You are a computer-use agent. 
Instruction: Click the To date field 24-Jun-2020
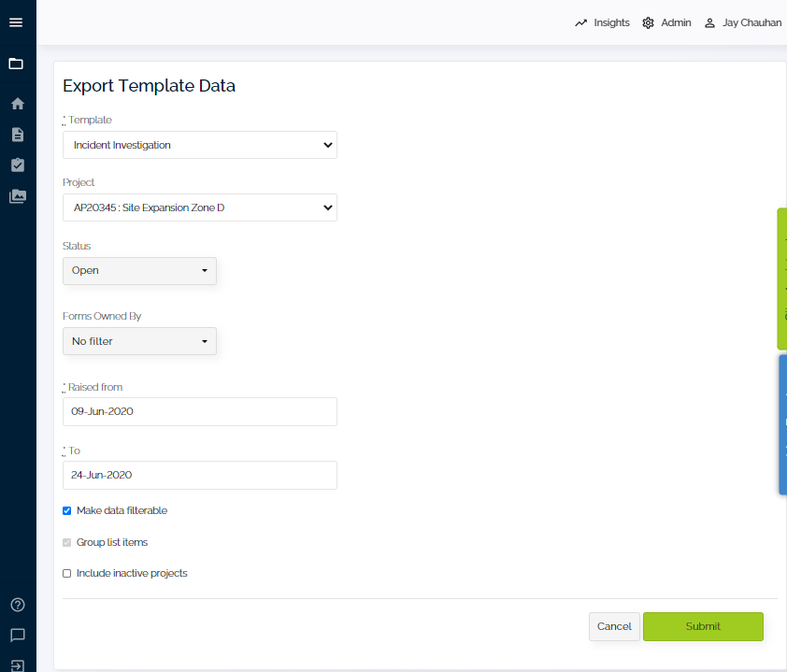click(x=200, y=476)
